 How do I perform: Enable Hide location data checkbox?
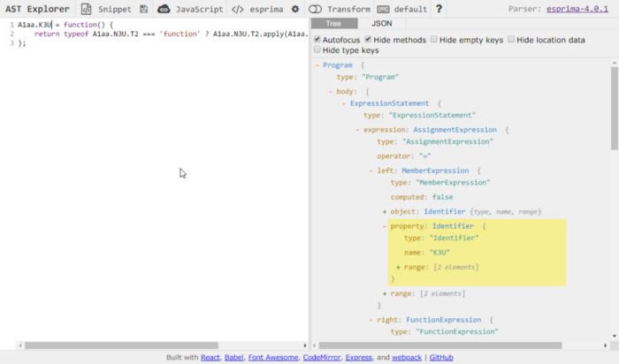(512, 40)
